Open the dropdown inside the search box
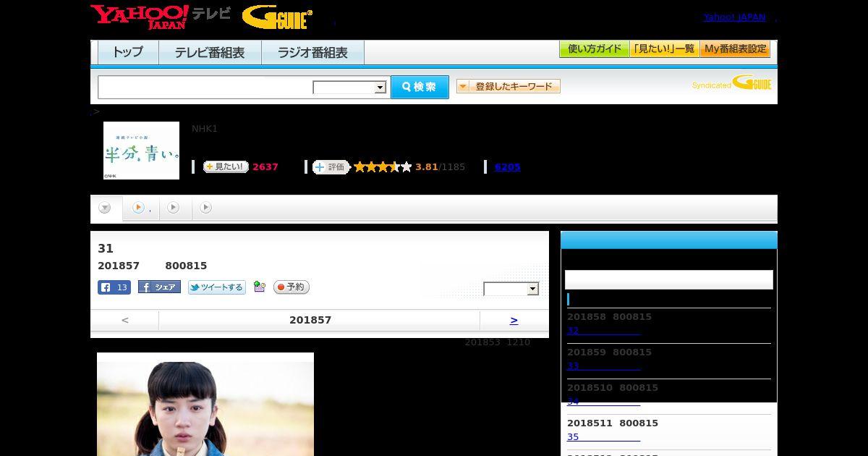Screen dimensions: 868x456 point(350,88)
